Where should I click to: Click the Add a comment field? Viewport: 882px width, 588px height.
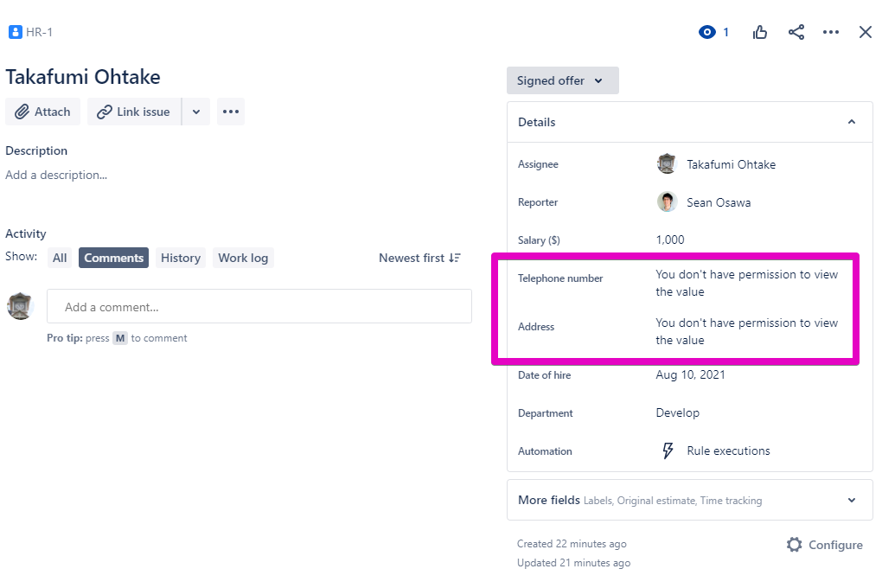tap(259, 307)
